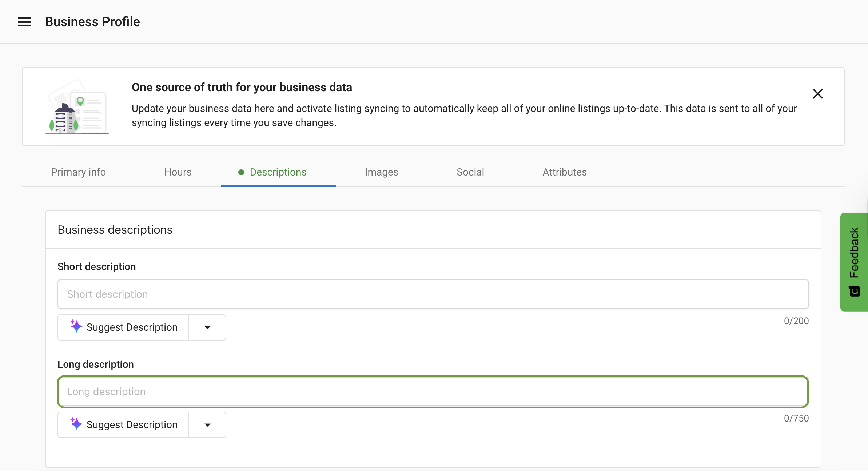Click sparkle icon on long Suggest Description

pos(76,424)
